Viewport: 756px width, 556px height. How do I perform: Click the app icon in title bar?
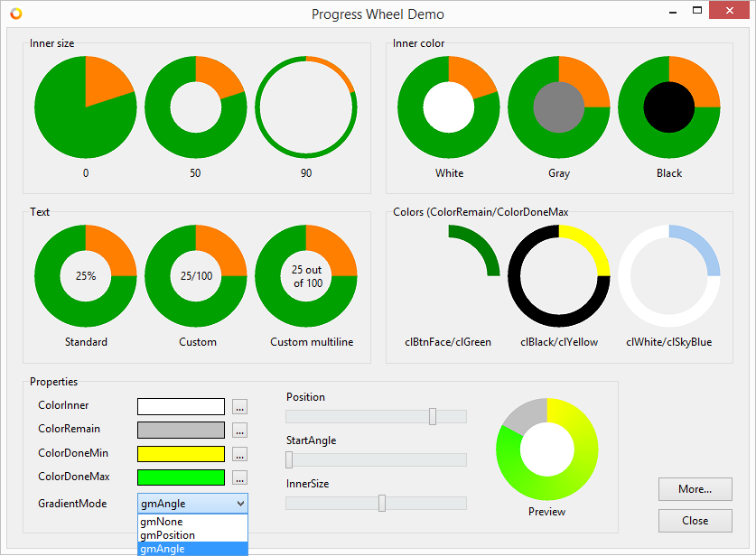coord(15,14)
